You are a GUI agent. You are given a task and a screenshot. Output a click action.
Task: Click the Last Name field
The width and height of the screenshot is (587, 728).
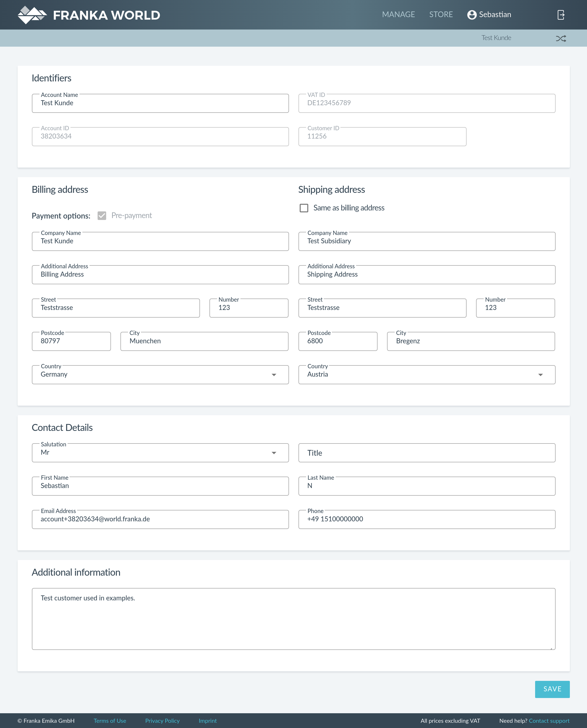click(x=427, y=486)
